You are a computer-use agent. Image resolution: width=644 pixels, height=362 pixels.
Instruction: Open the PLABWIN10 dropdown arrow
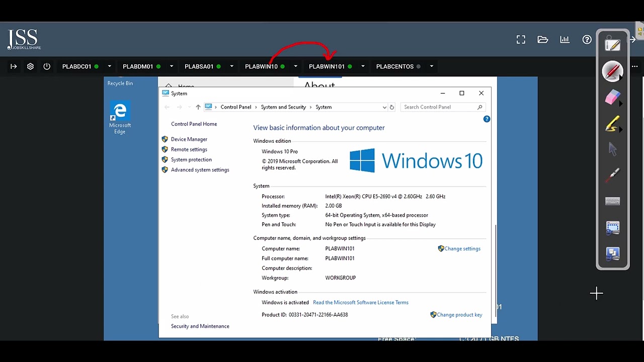click(295, 66)
